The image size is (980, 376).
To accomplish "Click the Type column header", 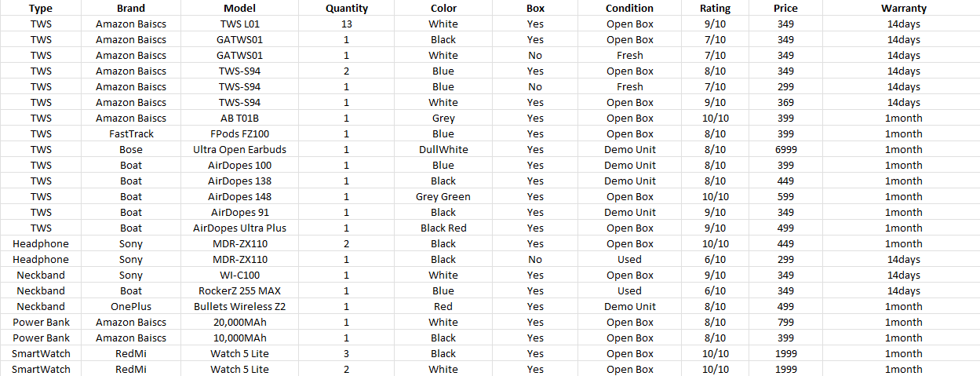I will tap(40, 9).
